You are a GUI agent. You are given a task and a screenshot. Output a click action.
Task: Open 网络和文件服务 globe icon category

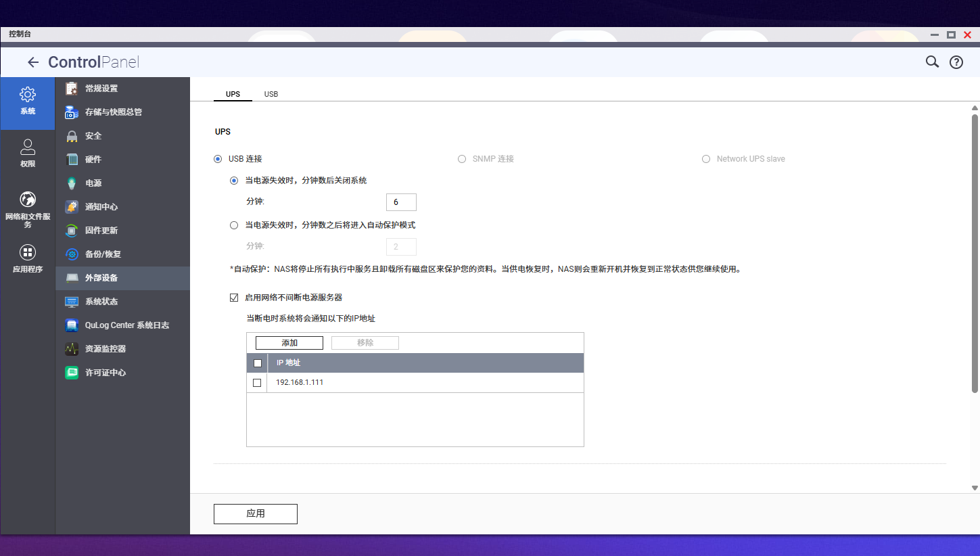click(x=28, y=200)
